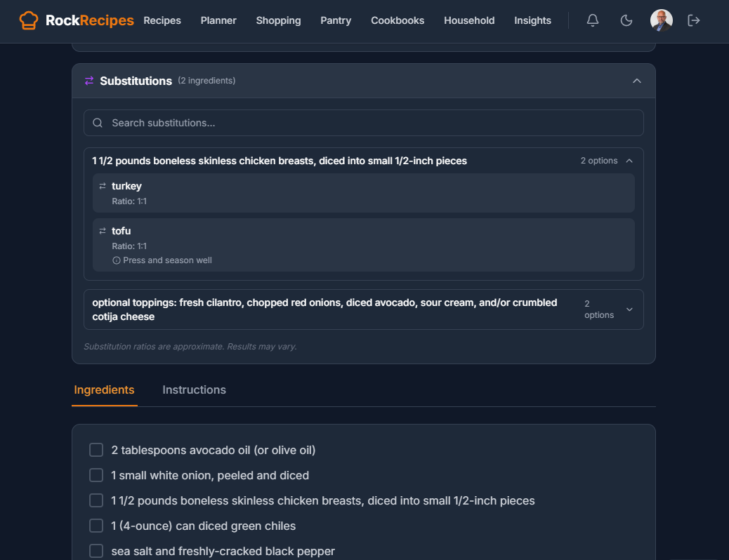Image resolution: width=729 pixels, height=560 pixels.
Task: Mark the sea salt and black pepper ingredient
Action: [96, 551]
